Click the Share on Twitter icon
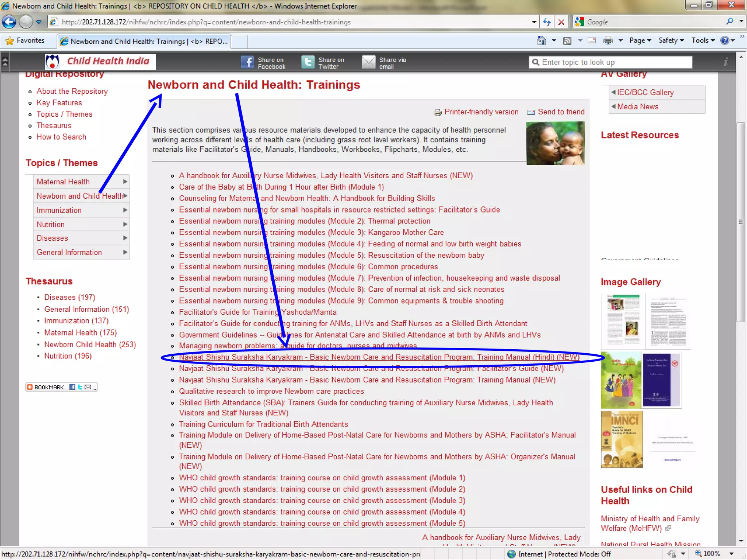Viewport: 747px width, 560px height. (308, 62)
